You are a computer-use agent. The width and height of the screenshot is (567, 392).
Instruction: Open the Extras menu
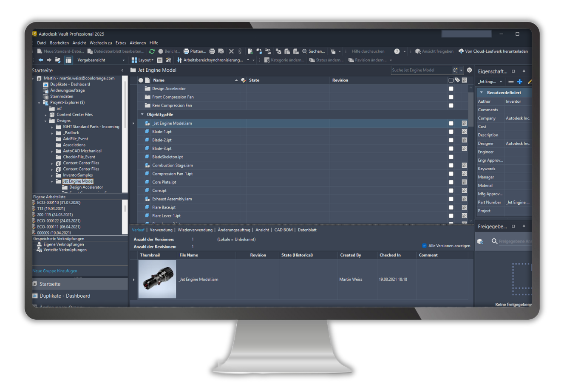point(121,43)
